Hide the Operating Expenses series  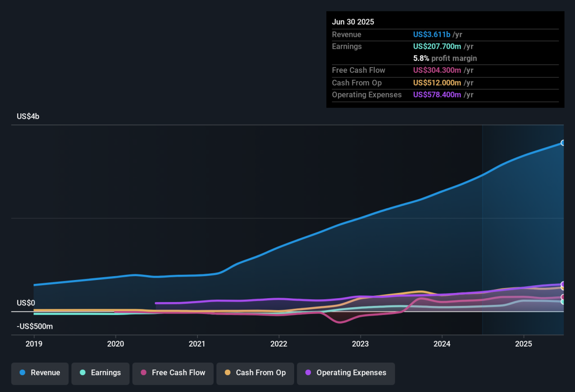tap(345, 373)
